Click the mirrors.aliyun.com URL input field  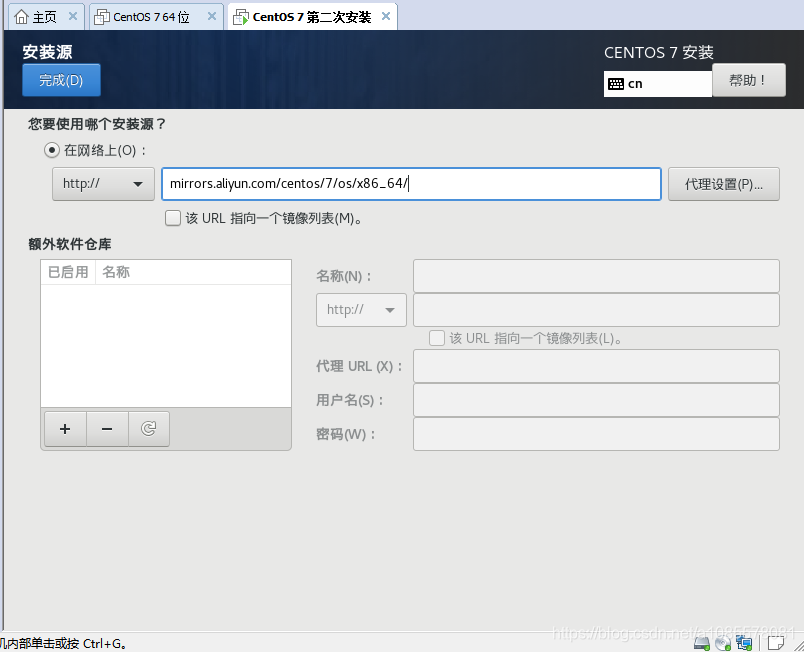pyautogui.click(x=411, y=184)
